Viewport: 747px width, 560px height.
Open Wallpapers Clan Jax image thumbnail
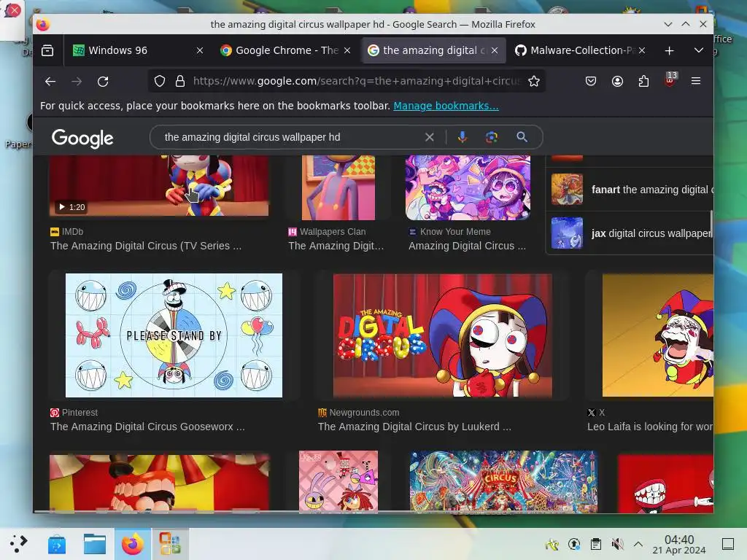click(338, 187)
